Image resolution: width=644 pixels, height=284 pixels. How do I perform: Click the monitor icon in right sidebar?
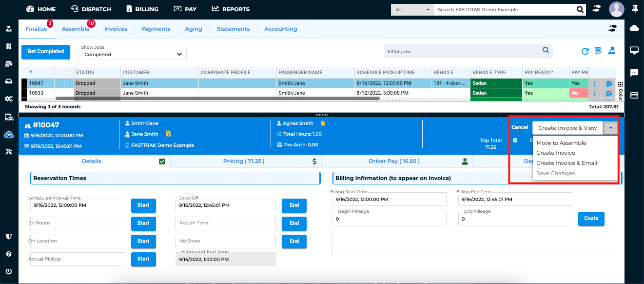634,51
